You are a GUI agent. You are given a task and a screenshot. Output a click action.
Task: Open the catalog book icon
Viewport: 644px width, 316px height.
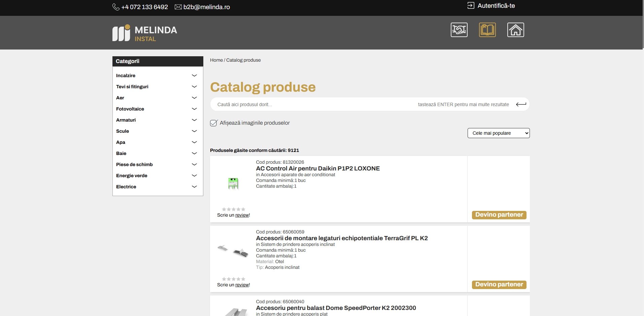(x=487, y=30)
